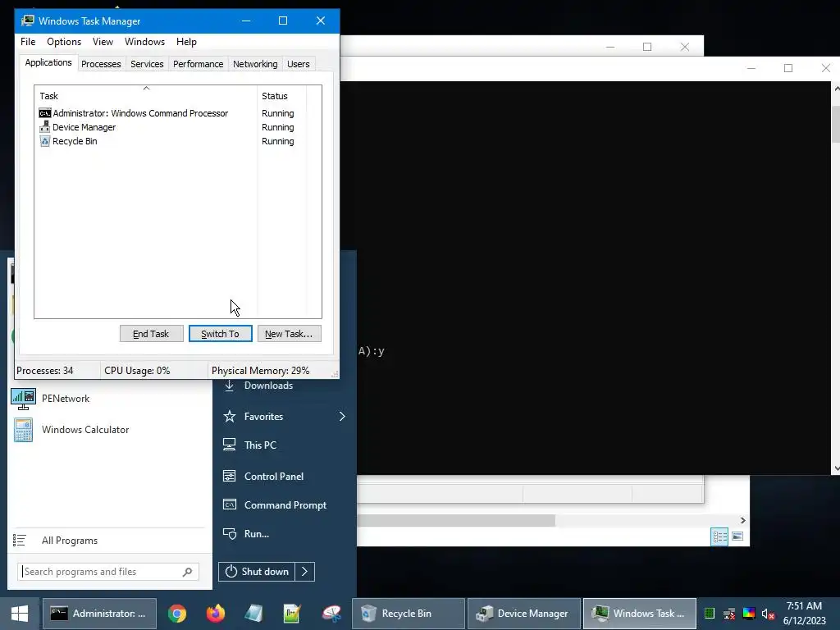Click the Task Manager title bar icon
Viewport: 840px width, 630px height.
[28, 21]
